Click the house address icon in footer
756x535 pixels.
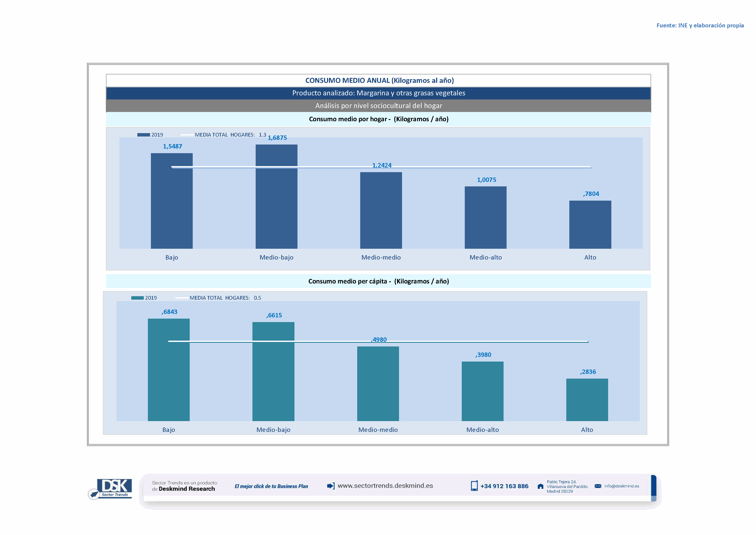(x=540, y=486)
